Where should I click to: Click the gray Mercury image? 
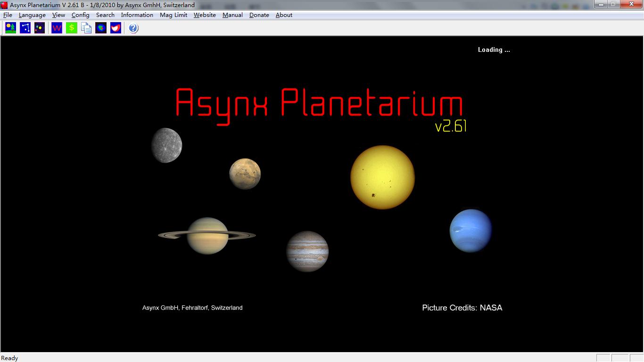coord(166,145)
